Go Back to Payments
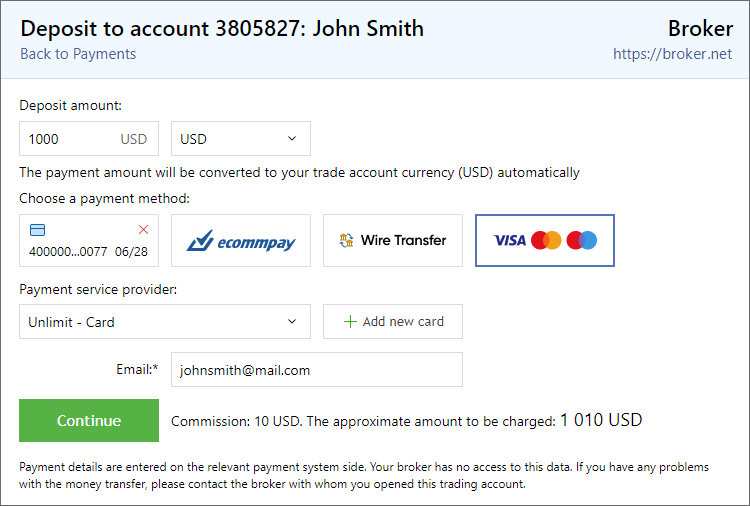Screen dimensions: 750x506 click(78, 54)
